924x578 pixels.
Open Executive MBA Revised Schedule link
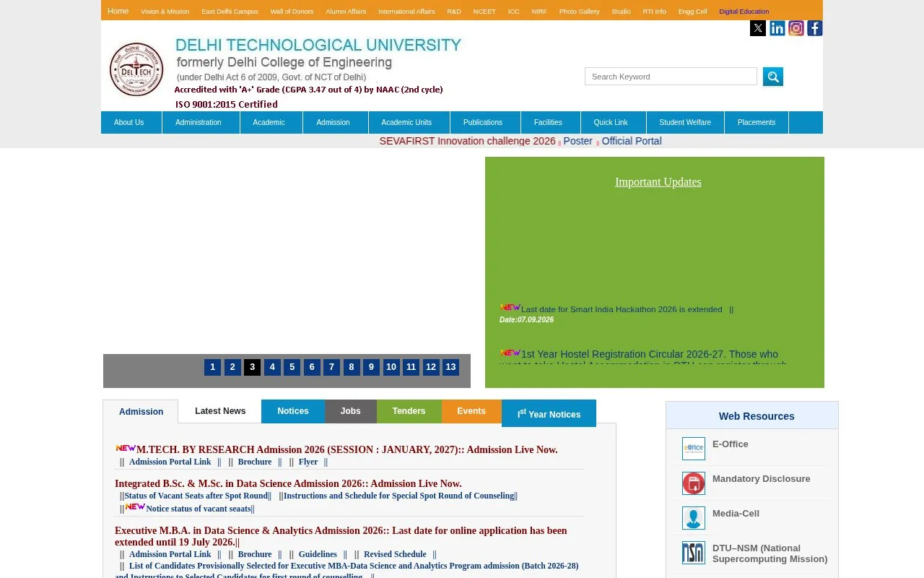click(395, 554)
